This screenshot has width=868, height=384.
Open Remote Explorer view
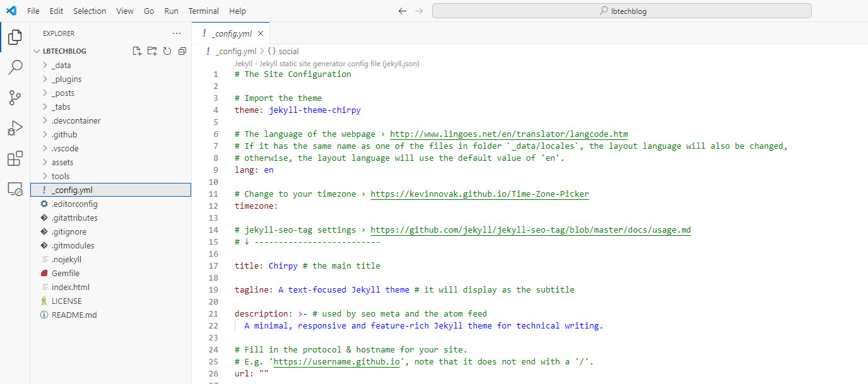(x=15, y=189)
